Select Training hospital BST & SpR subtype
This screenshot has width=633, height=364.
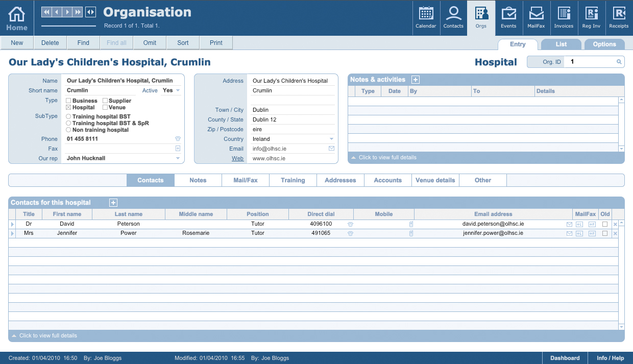point(68,124)
